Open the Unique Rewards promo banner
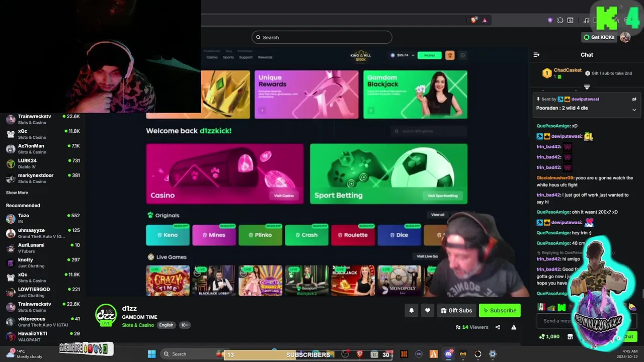644x362 pixels. [x=306, y=95]
